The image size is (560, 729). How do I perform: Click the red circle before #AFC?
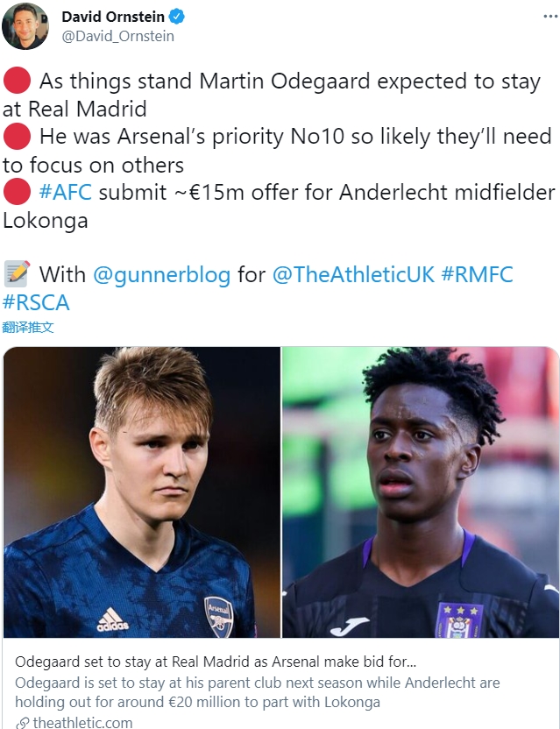18,192
